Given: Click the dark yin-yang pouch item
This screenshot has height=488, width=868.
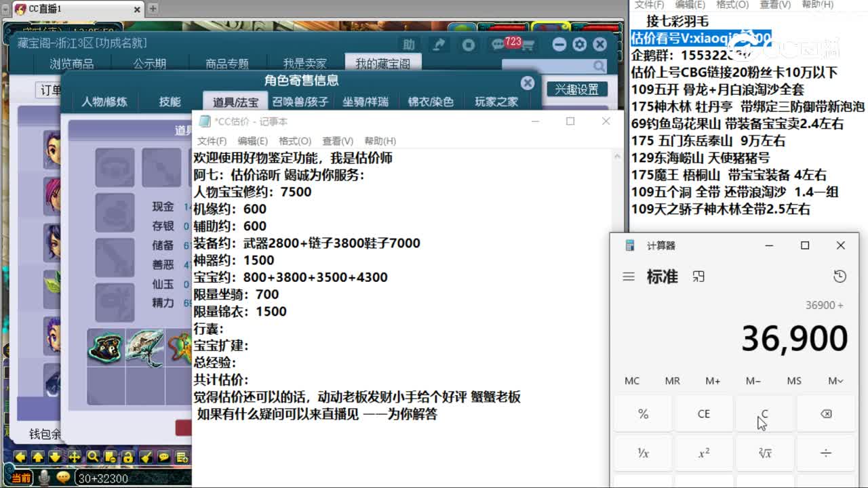Looking at the screenshot, I should (106, 346).
